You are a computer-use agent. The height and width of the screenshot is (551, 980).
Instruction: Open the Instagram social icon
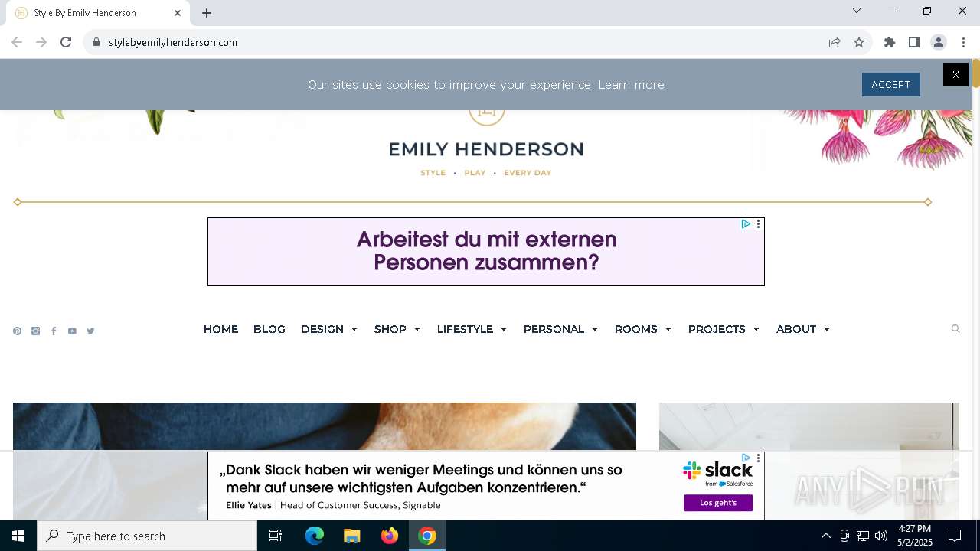pyautogui.click(x=35, y=331)
